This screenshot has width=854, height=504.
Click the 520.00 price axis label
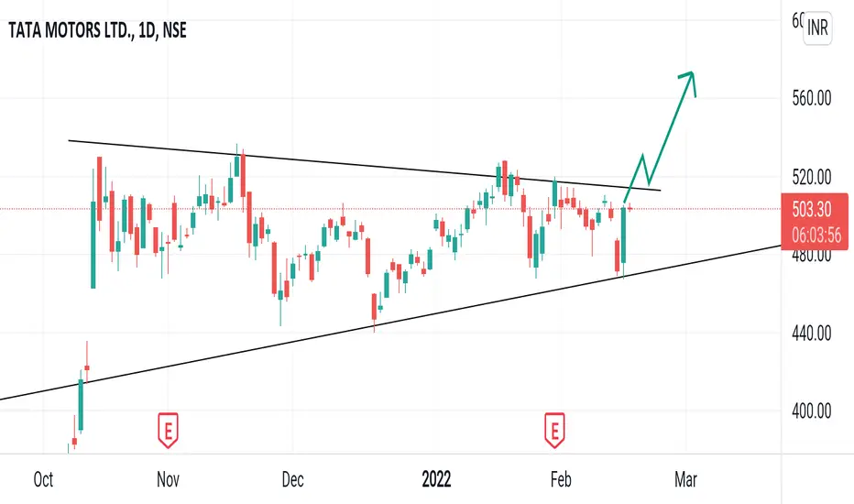tap(812, 177)
